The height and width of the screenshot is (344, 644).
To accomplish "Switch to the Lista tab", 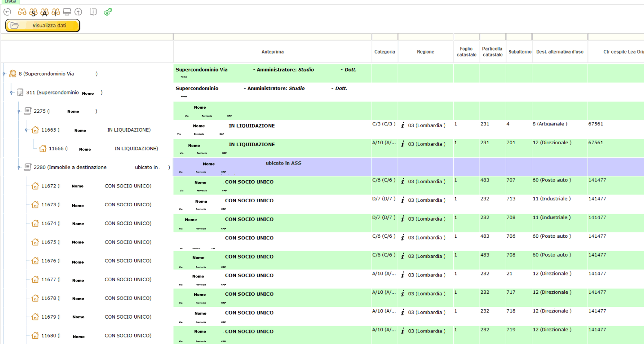I will (10, 2).
